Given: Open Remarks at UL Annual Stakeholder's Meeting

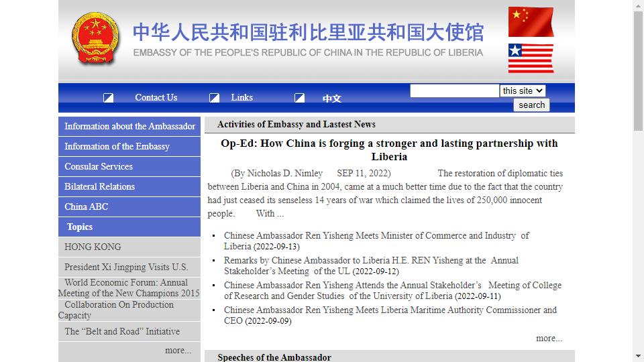Looking at the screenshot, I should (371, 265).
